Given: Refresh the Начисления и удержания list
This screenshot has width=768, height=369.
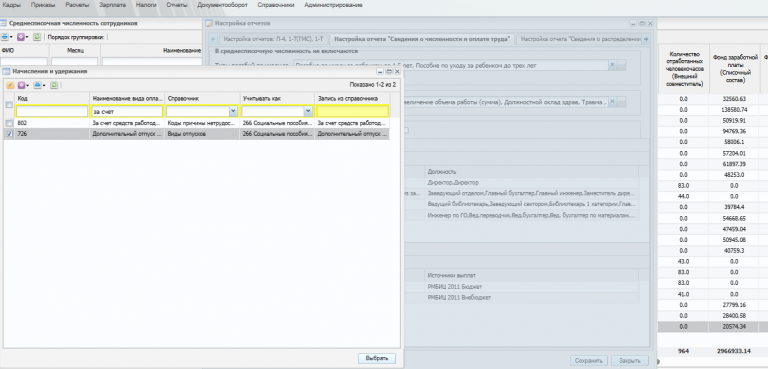Looking at the screenshot, I should point(54,85).
